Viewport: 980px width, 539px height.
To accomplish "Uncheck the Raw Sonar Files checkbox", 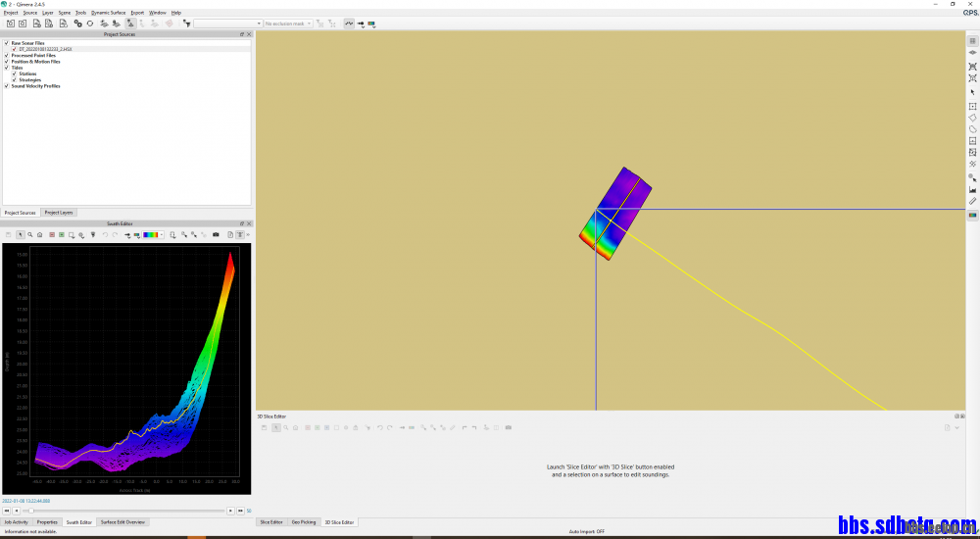I will pos(6,43).
